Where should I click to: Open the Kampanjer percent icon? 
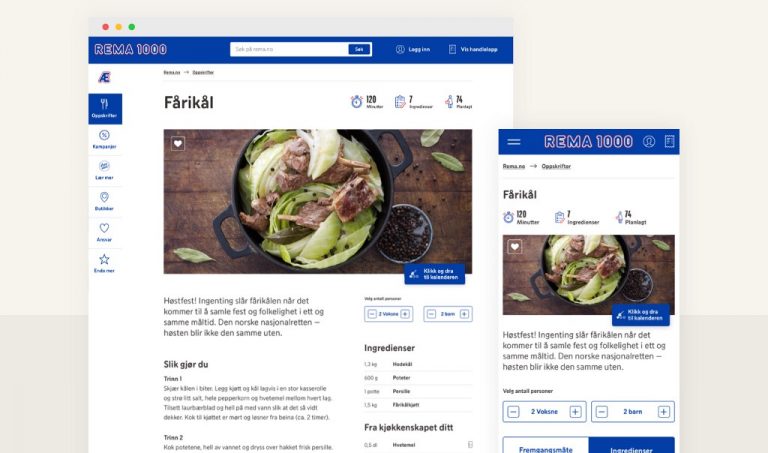[104, 135]
